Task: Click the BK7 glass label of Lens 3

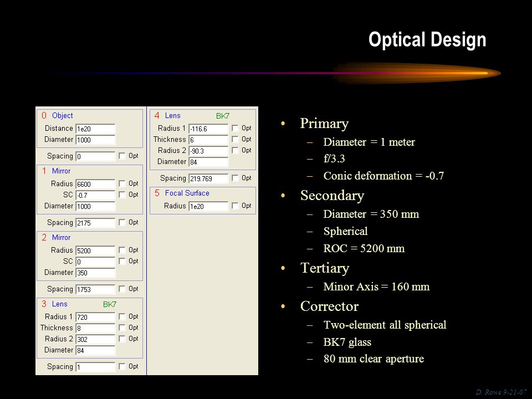Action: [110, 304]
